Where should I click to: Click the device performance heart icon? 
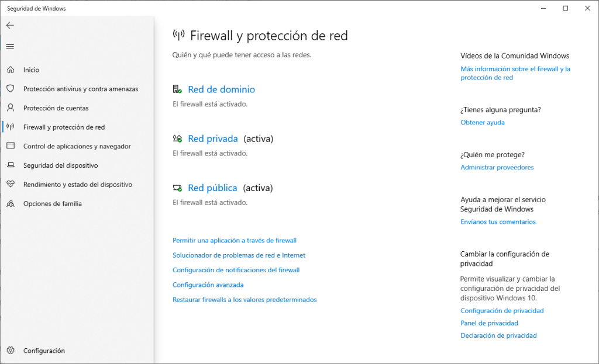click(10, 185)
